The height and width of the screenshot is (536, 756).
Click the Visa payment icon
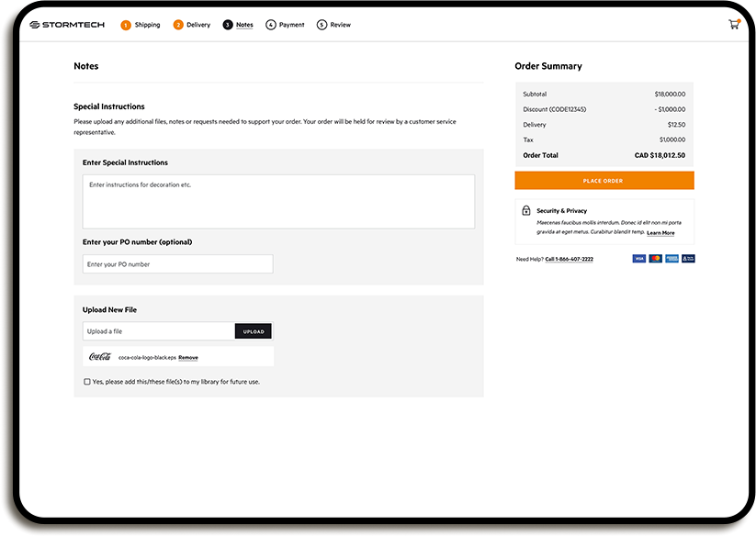pos(638,259)
